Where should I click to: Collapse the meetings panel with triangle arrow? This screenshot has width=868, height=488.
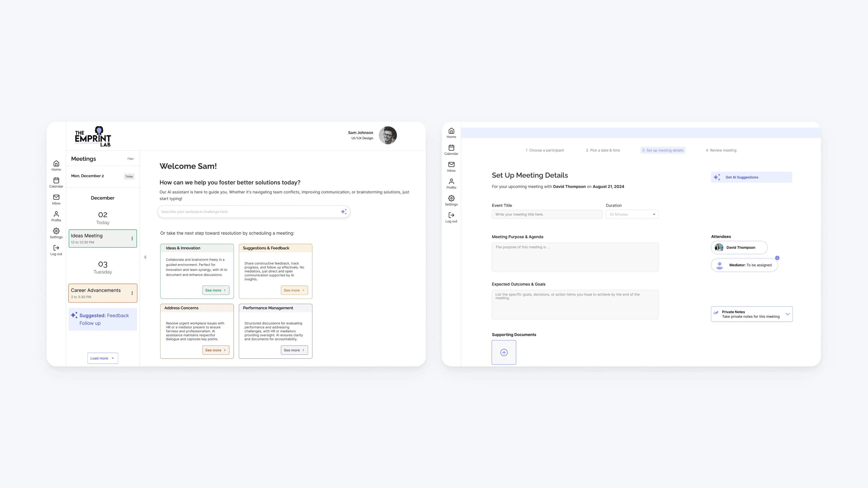(x=145, y=257)
